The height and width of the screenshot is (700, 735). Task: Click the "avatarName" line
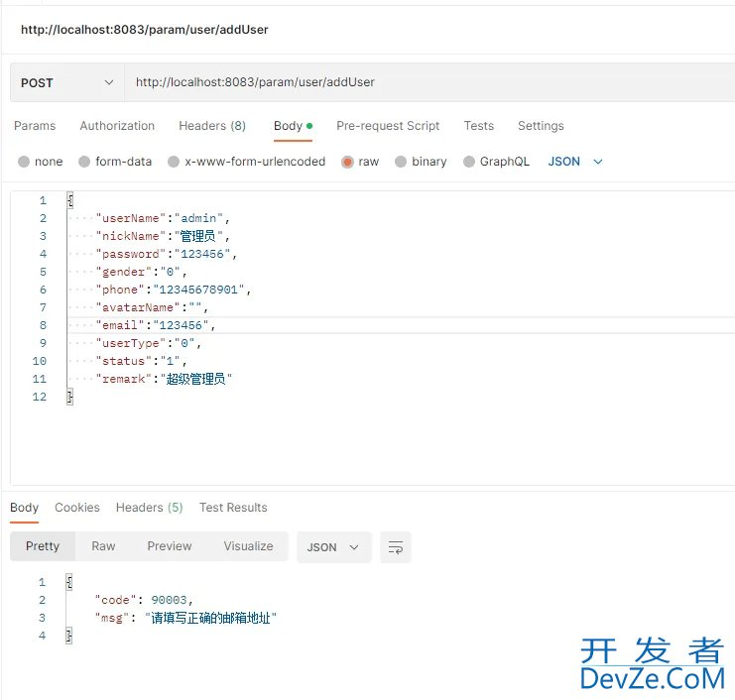click(x=152, y=307)
